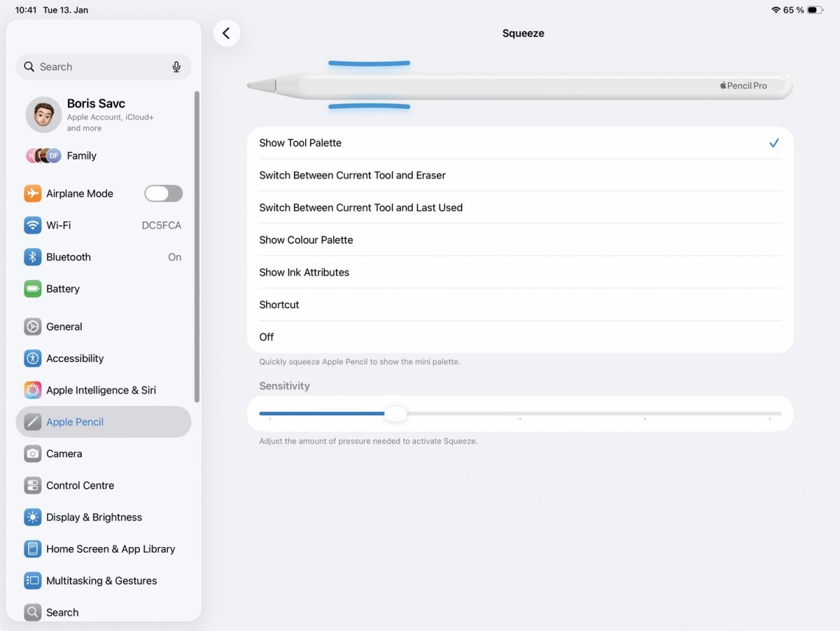The image size is (840, 631).
Task: Tap the 65 % battery percentage
Action: pos(793,10)
